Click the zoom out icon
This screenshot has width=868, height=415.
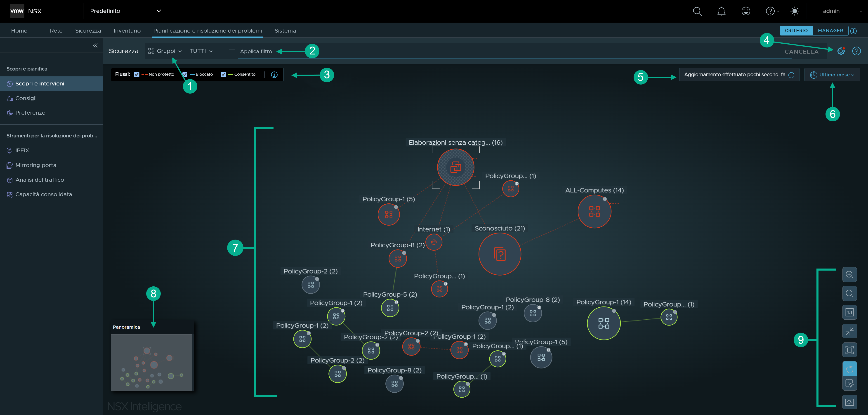(849, 293)
